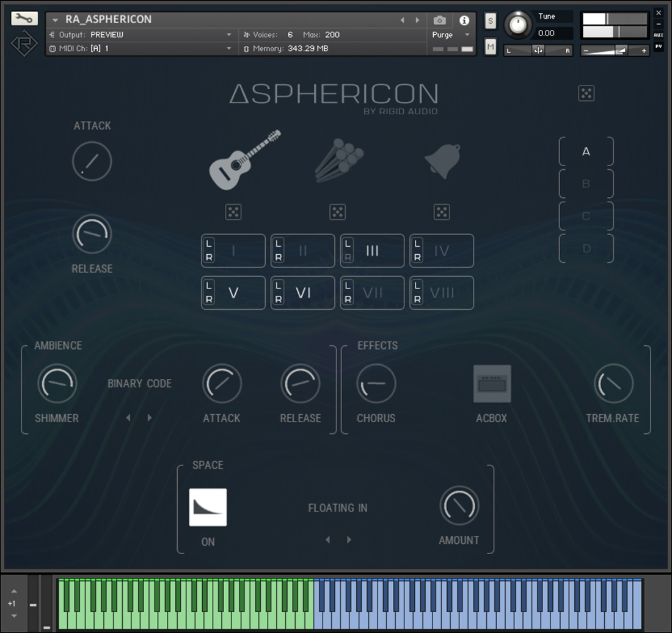Adjust the SHIMMER knob

click(57, 384)
